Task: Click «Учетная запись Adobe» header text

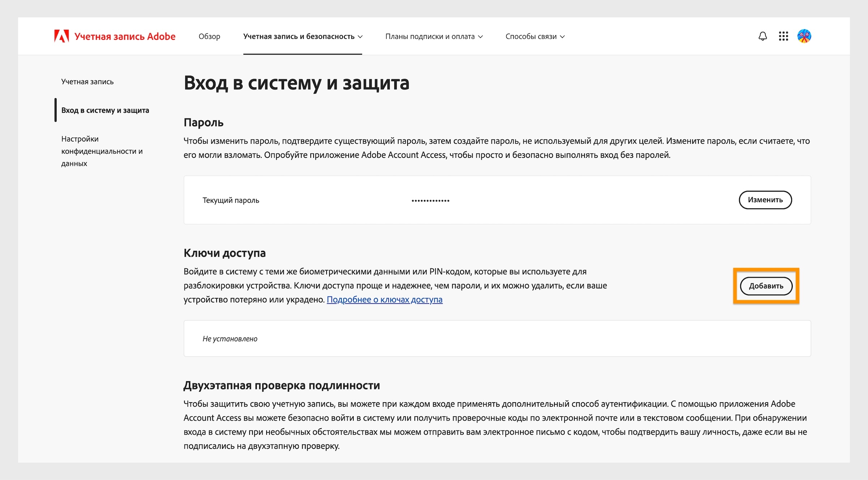Action: [x=125, y=36]
